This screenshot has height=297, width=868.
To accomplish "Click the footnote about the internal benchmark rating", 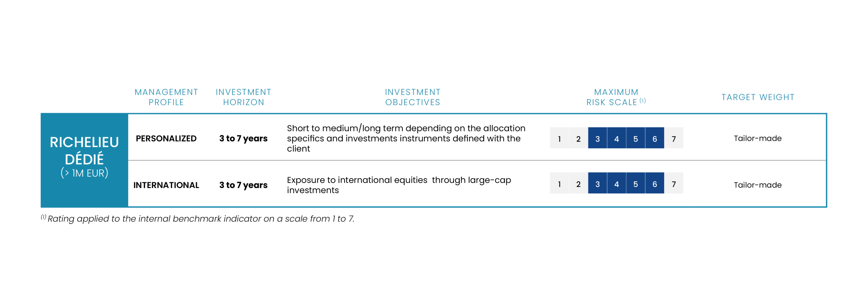I will coord(200,219).
